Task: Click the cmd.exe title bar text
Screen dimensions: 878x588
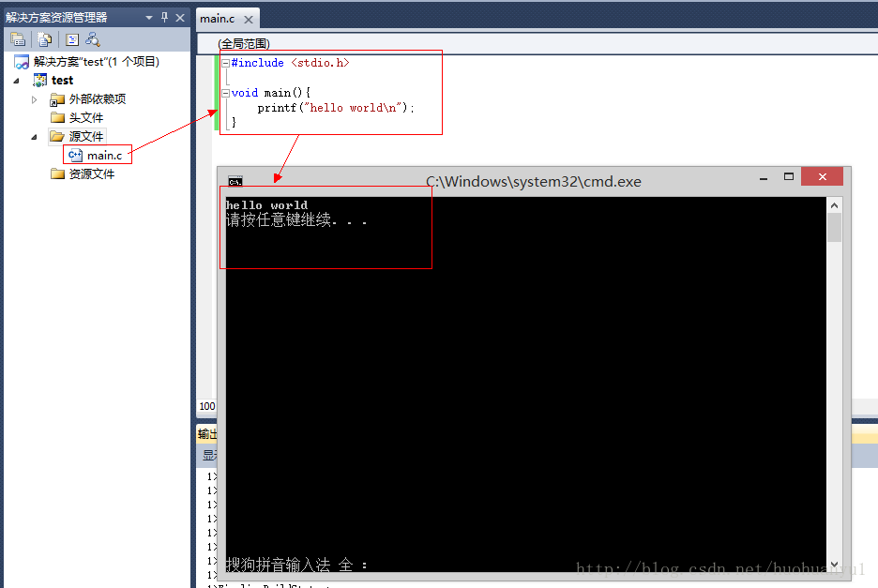Action: point(534,181)
